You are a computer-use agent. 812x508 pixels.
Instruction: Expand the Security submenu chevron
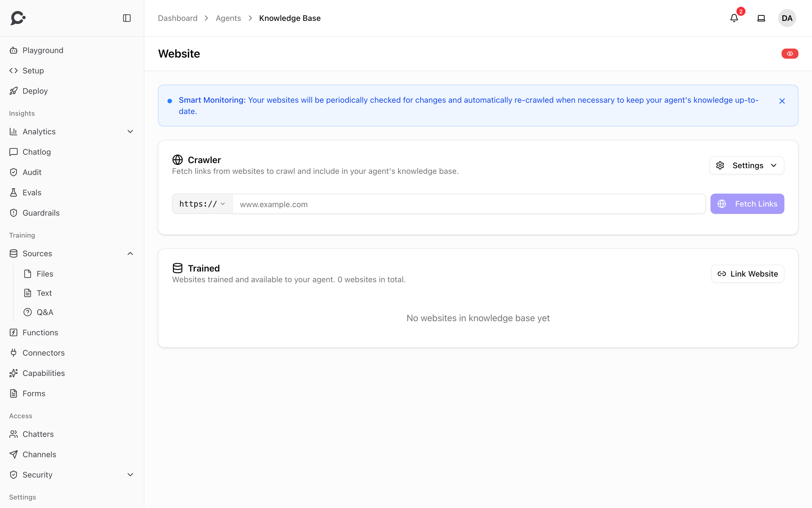[130, 475]
